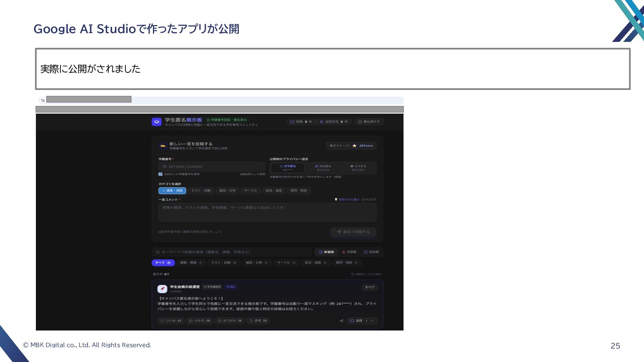Open browser site info icon in address bar

coord(43,100)
